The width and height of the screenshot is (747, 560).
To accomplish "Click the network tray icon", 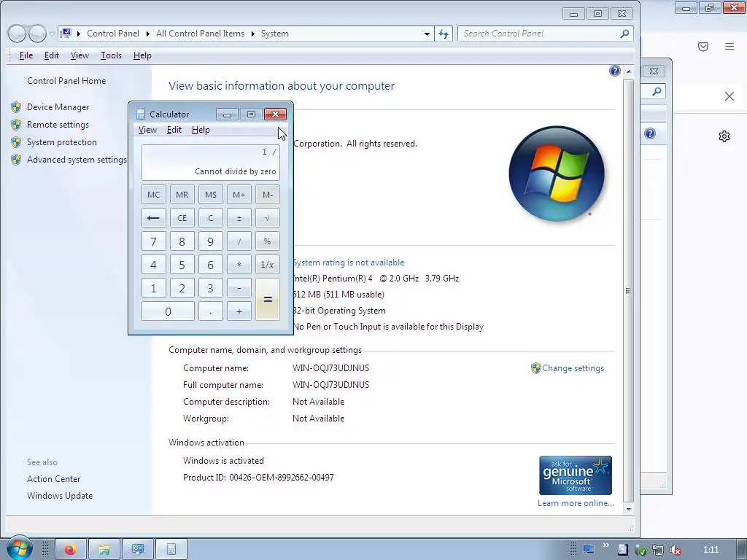I will click(x=658, y=550).
